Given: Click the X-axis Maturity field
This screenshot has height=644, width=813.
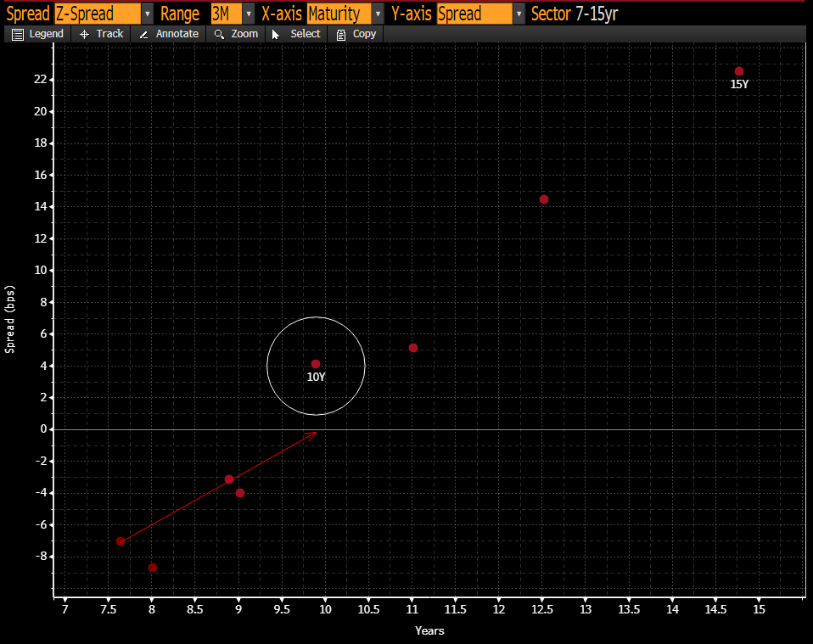Looking at the screenshot, I should click(339, 14).
